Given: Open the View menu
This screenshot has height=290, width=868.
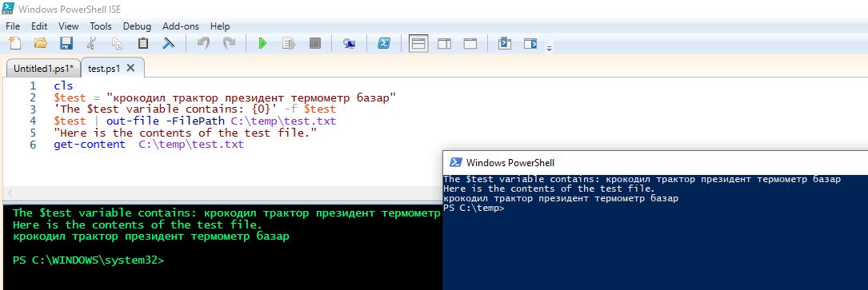Looking at the screenshot, I should click(x=69, y=26).
